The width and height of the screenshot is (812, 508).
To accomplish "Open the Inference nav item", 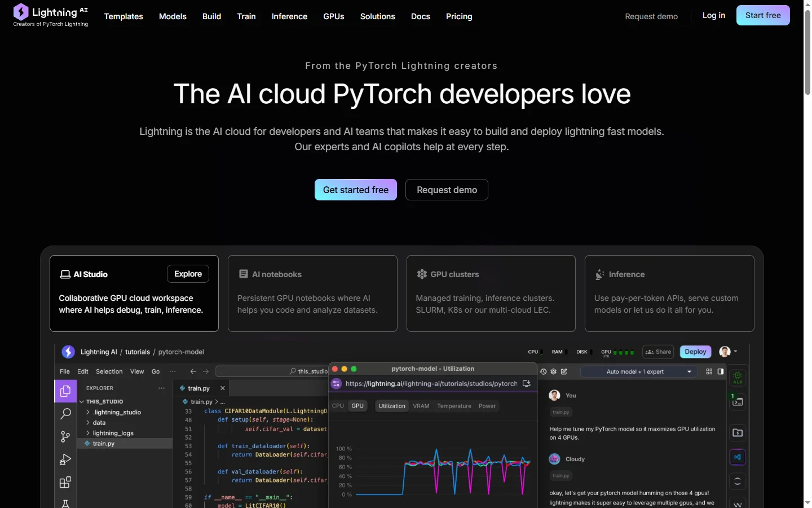I will (x=289, y=16).
